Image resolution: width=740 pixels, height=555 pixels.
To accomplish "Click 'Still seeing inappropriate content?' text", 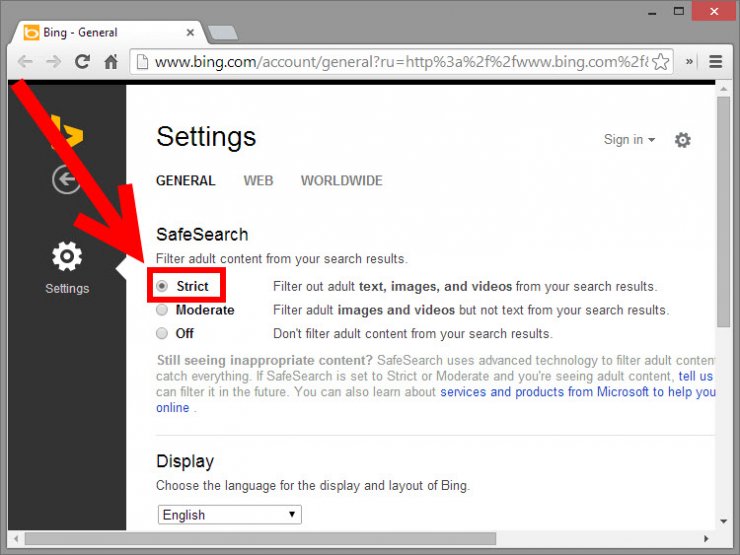I will tap(265, 361).
